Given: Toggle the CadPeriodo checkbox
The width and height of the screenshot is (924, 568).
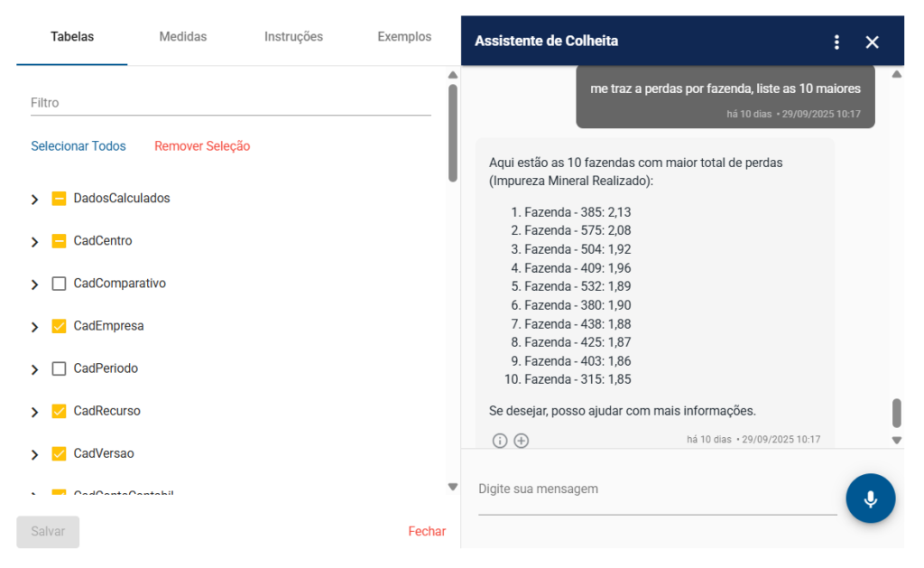Looking at the screenshot, I should pyautogui.click(x=60, y=368).
